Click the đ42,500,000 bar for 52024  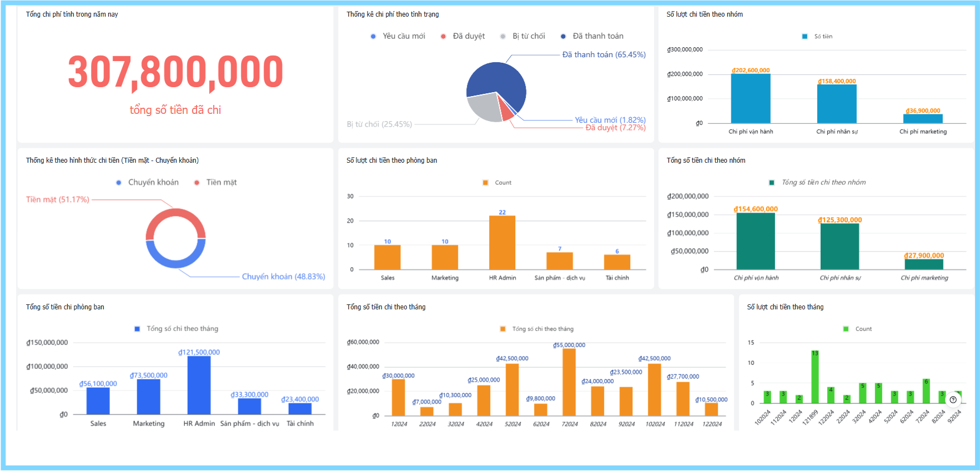click(x=512, y=389)
